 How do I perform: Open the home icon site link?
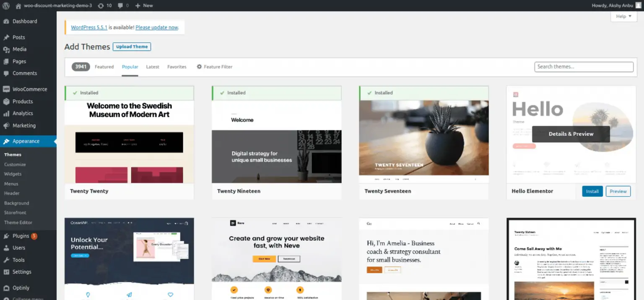[18, 6]
